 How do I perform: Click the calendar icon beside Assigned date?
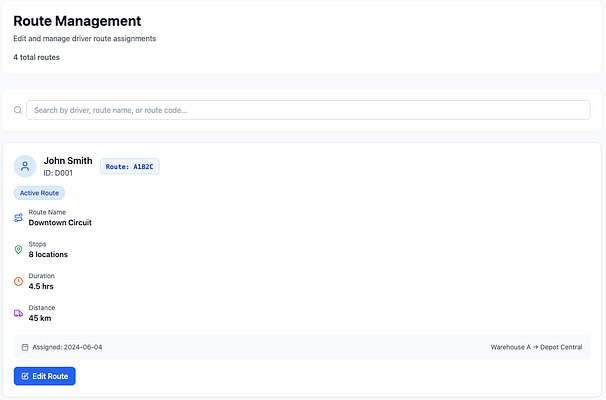[x=25, y=347]
